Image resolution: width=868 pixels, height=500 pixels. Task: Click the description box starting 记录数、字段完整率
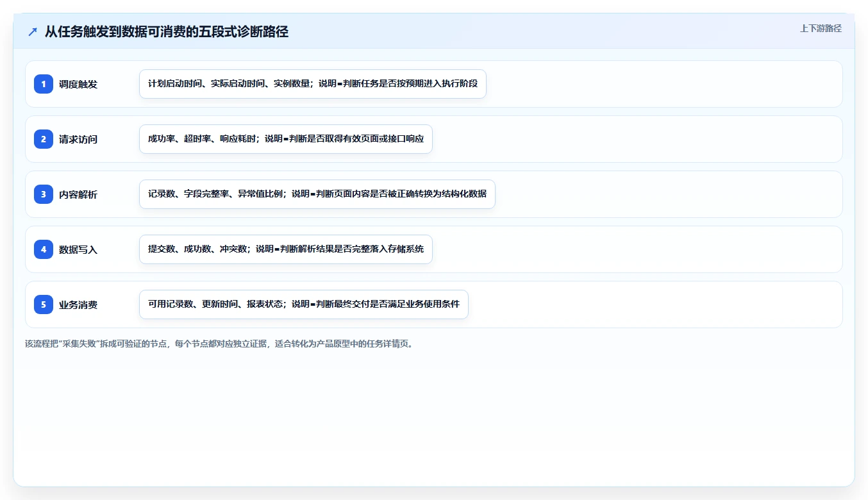[317, 194]
